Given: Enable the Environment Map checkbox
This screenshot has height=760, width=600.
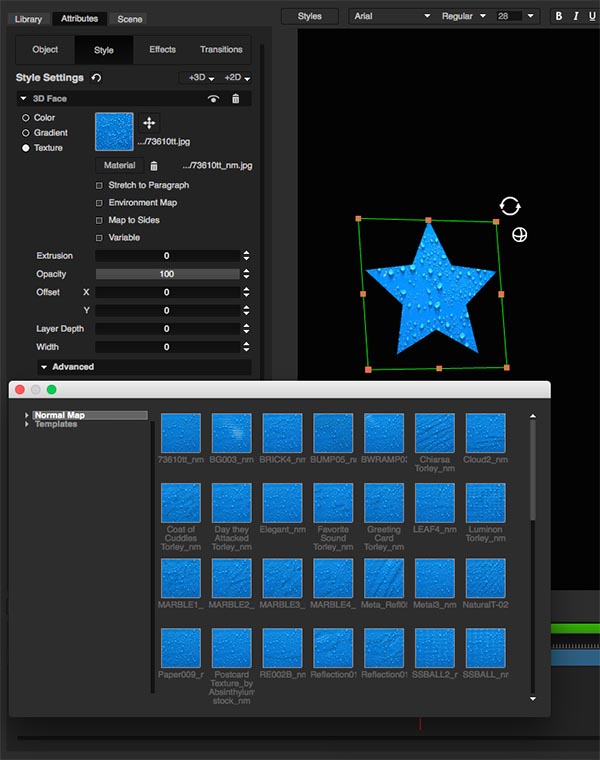Looking at the screenshot, I should pos(99,203).
